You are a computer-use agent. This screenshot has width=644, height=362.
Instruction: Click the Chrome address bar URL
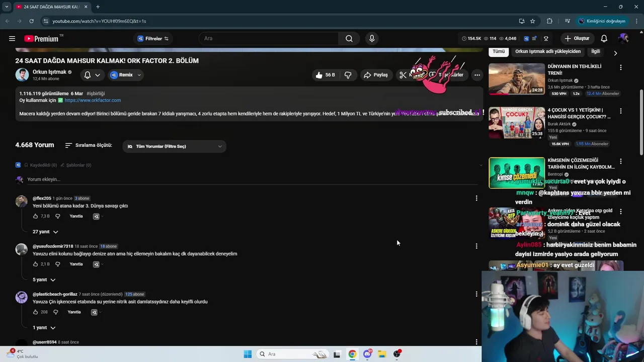[x=99, y=21]
